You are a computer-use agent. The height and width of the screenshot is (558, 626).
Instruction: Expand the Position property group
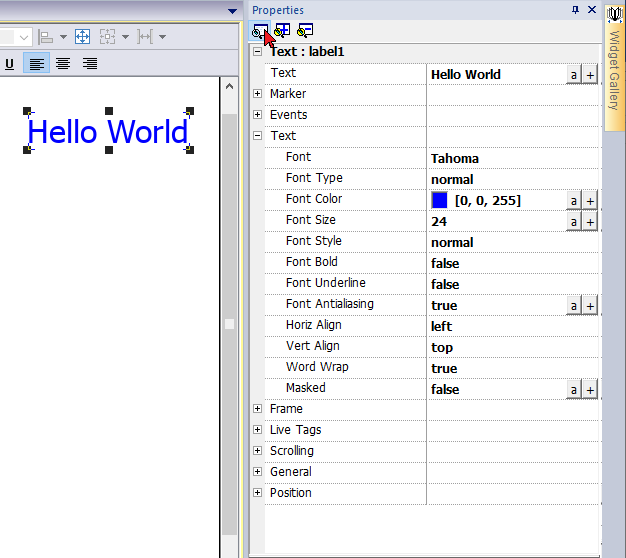tap(258, 493)
